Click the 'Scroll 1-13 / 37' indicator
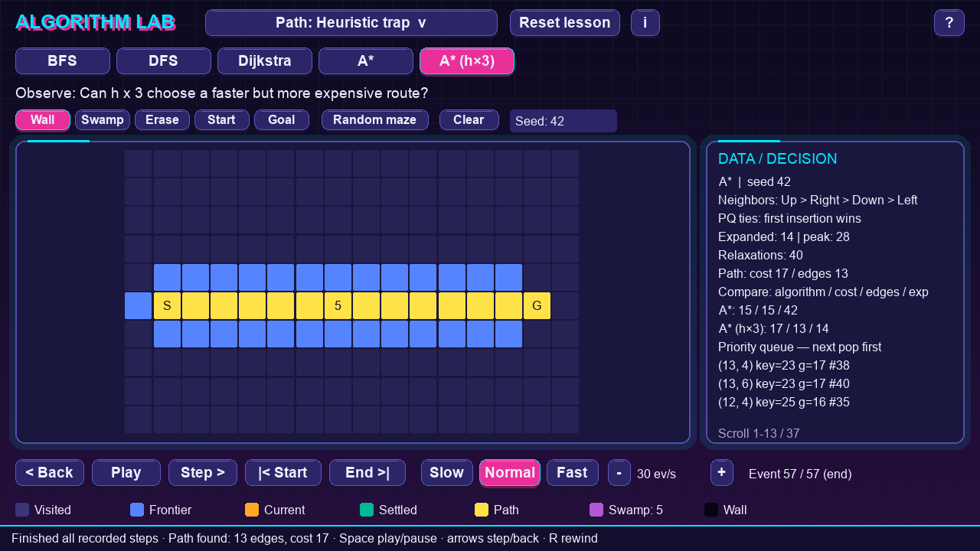980x551 pixels. [759, 434]
